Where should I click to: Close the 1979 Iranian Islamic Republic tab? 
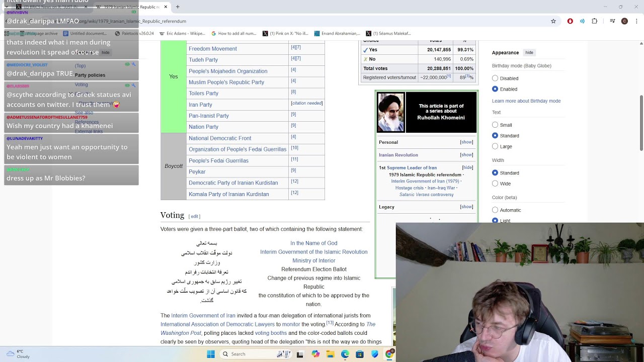(166, 7)
